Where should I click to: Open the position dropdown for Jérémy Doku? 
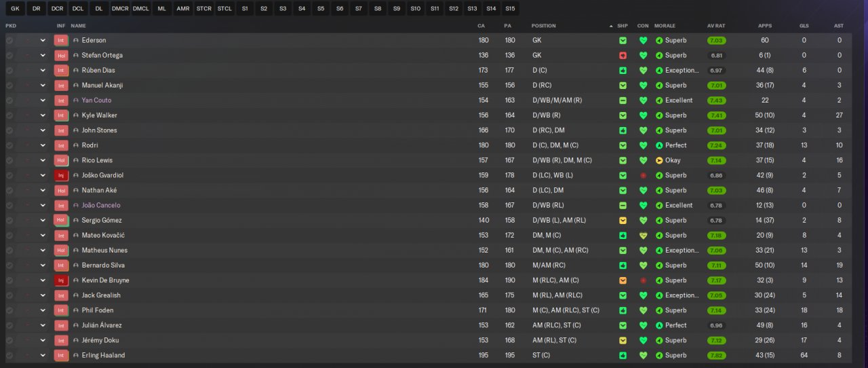pyautogui.click(x=43, y=340)
